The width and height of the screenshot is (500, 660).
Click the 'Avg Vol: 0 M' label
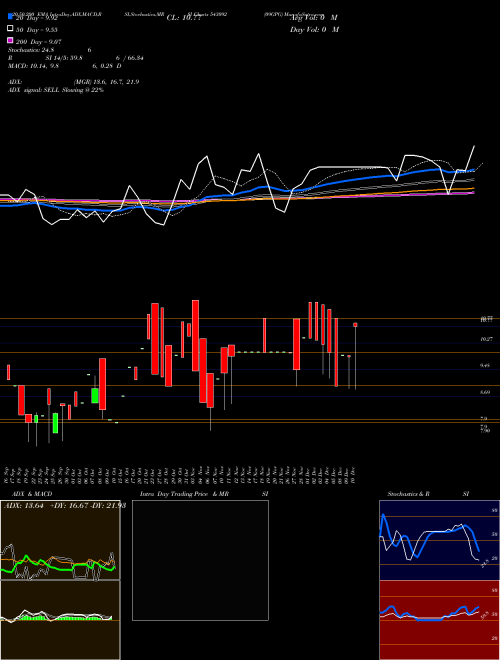point(314,18)
